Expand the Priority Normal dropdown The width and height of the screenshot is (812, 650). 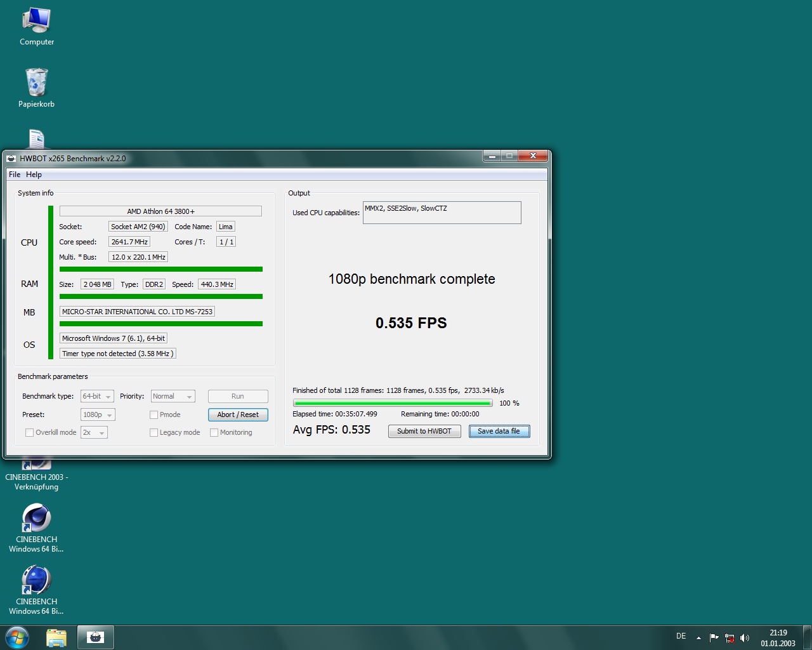[x=173, y=396]
